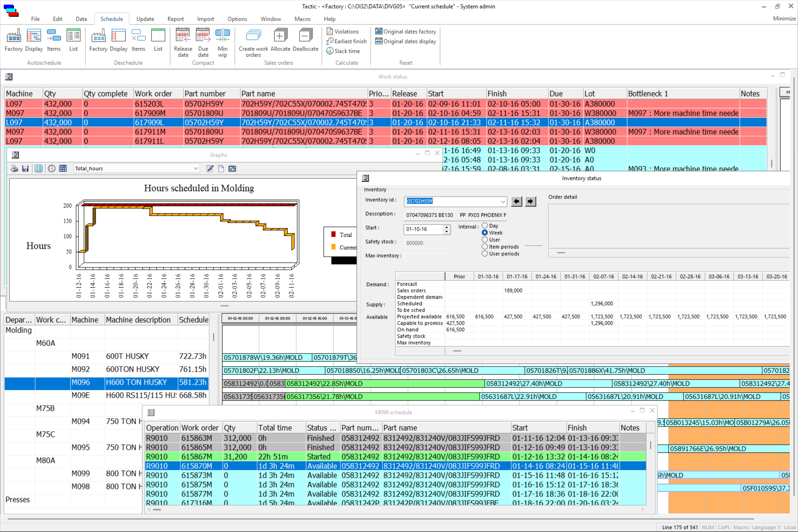Click the save icon in Graphs toolbar
Image resolution: width=798 pixels, height=532 pixels.
[x=25, y=169]
